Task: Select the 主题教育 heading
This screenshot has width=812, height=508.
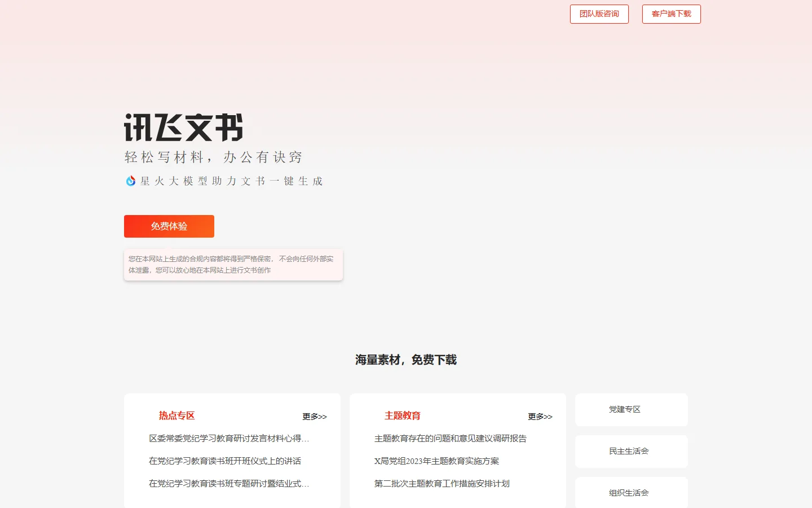Action: (x=403, y=416)
